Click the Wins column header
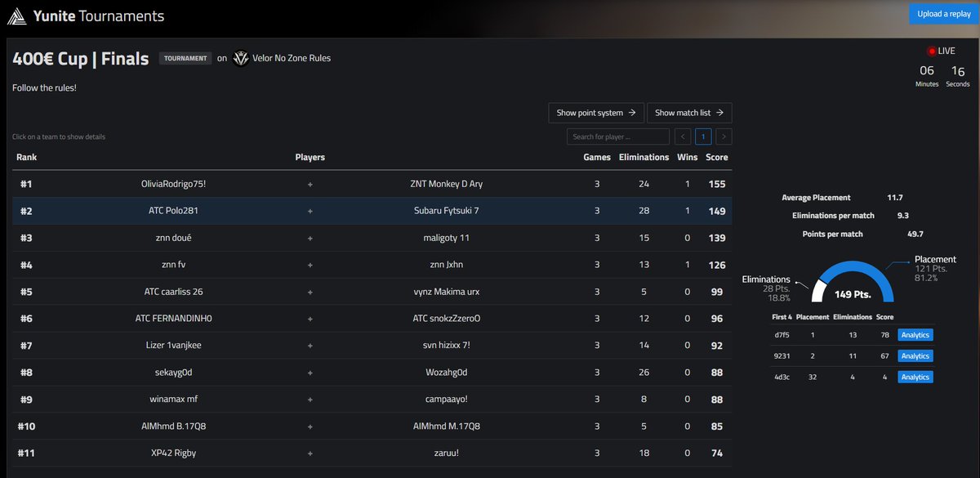This screenshot has width=980, height=478. point(688,157)
